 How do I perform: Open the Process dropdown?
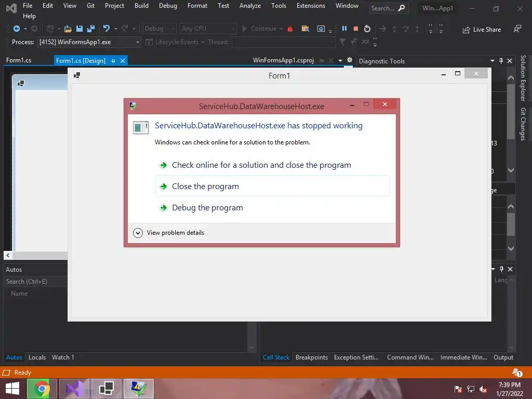[x=89, y=42]
